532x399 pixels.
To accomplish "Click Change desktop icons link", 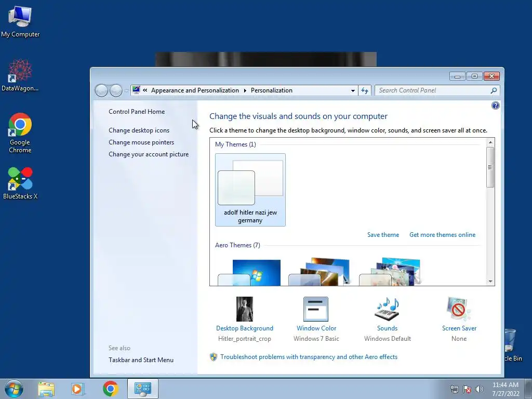I will [139, 130].
